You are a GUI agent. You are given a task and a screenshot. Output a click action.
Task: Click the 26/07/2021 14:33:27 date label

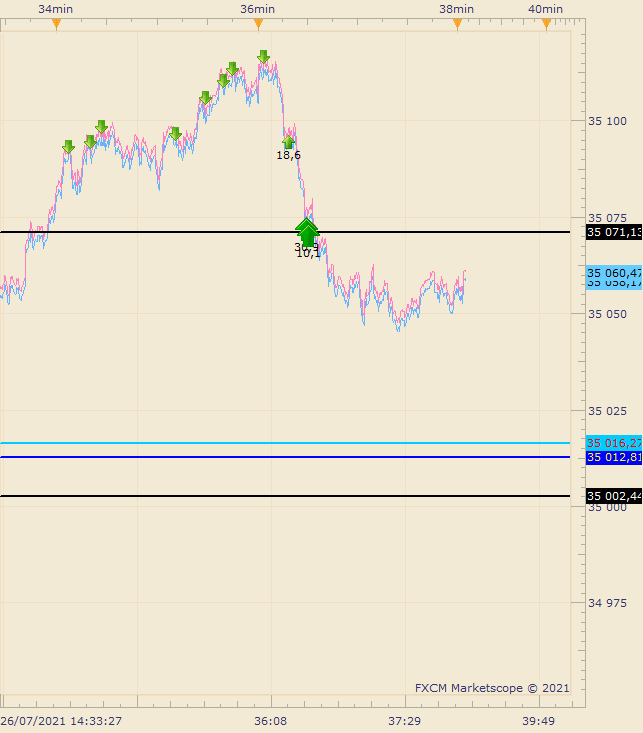click(x=61, y=721)
